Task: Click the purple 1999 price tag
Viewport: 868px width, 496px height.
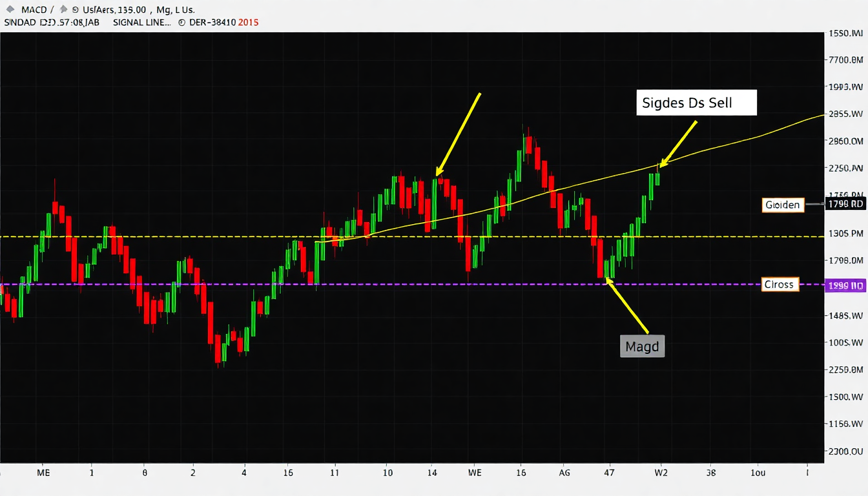Action: tap(846, 285)
